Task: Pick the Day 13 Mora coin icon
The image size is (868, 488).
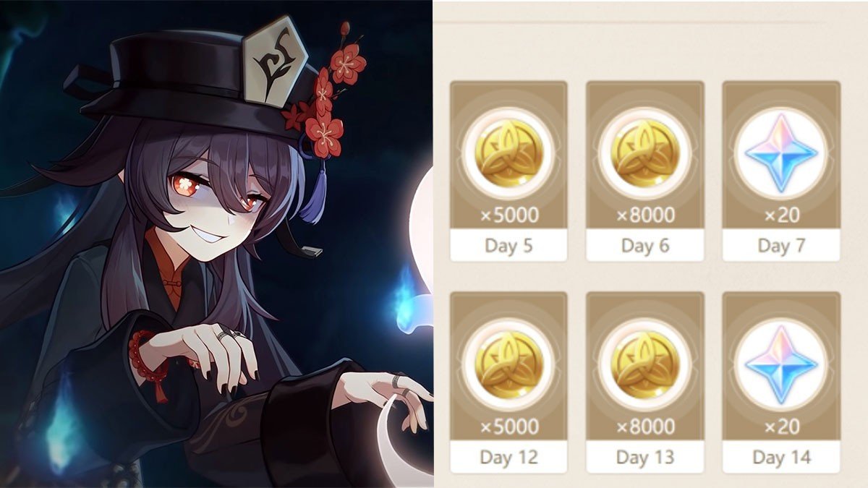Action: tap(644, 364)
